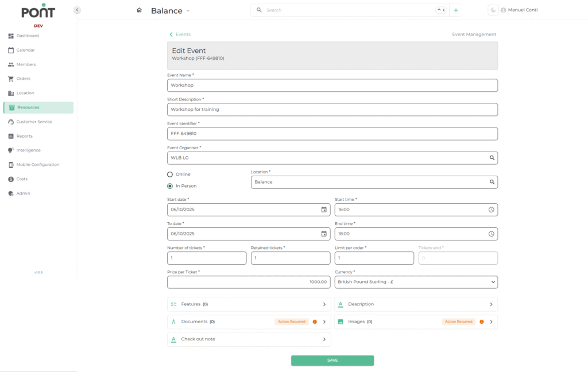This screenshot has width=588, height=372.
Task: Collapse the sidebar with the arrow button
Action: click(x=77, y=10)
